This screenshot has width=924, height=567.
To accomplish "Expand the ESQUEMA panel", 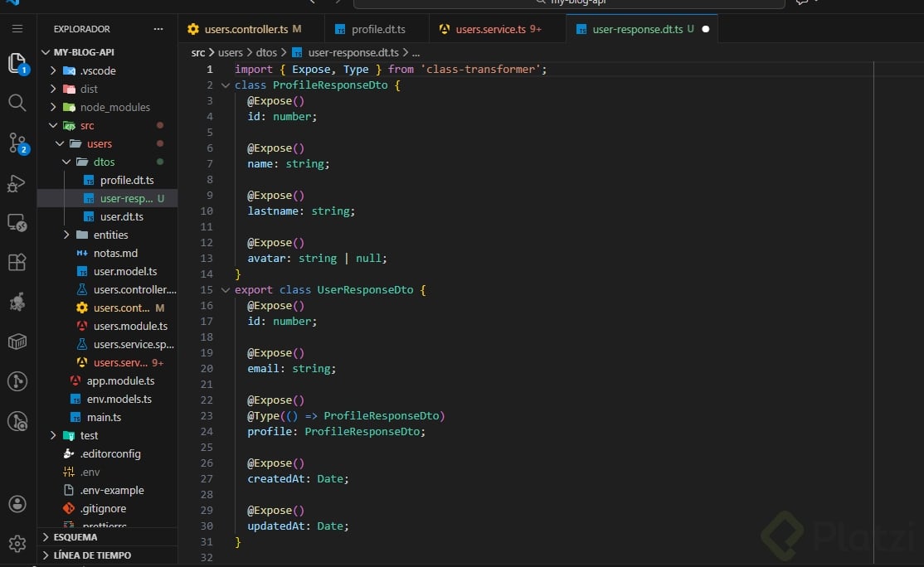I will click(107, 537).
